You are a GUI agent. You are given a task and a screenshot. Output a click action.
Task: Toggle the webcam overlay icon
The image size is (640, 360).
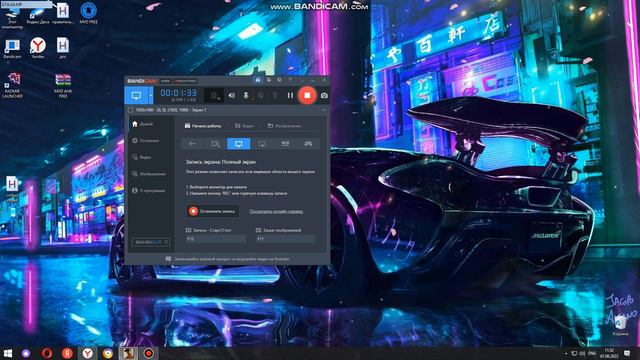coord(213,96)
